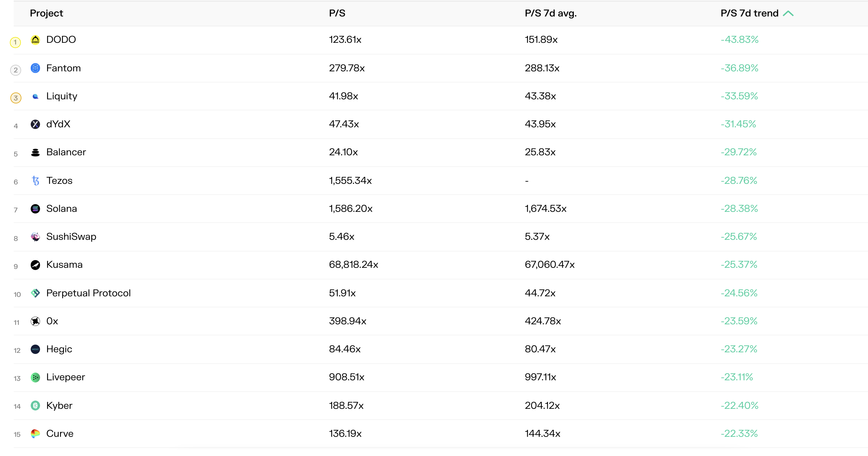Image resolution: width=868 pixels, height=456 pixels.
Task: Sort by the P/S column header
Action: pyautogui.click(x=337, y=13)
